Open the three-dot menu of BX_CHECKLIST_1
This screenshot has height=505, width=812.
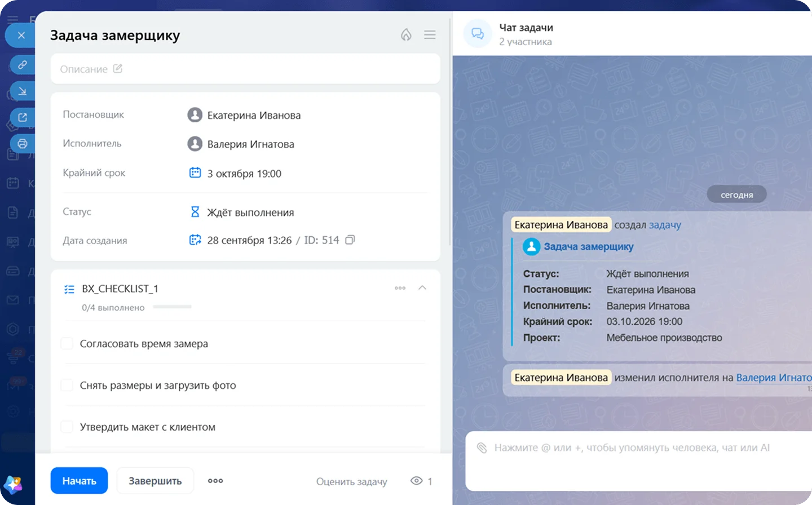(400, 288)
